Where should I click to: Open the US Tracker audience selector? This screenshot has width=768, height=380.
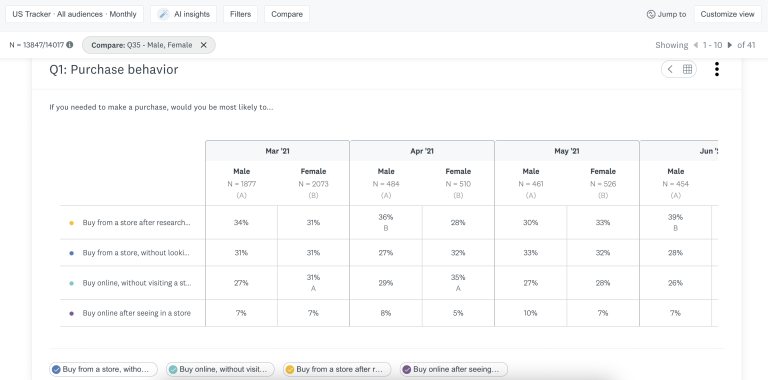(74, 14)
